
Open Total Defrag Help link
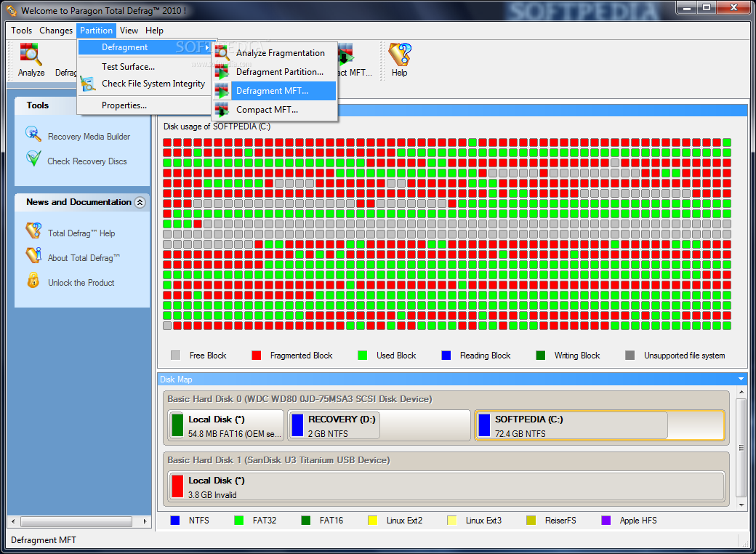point(81,233)
